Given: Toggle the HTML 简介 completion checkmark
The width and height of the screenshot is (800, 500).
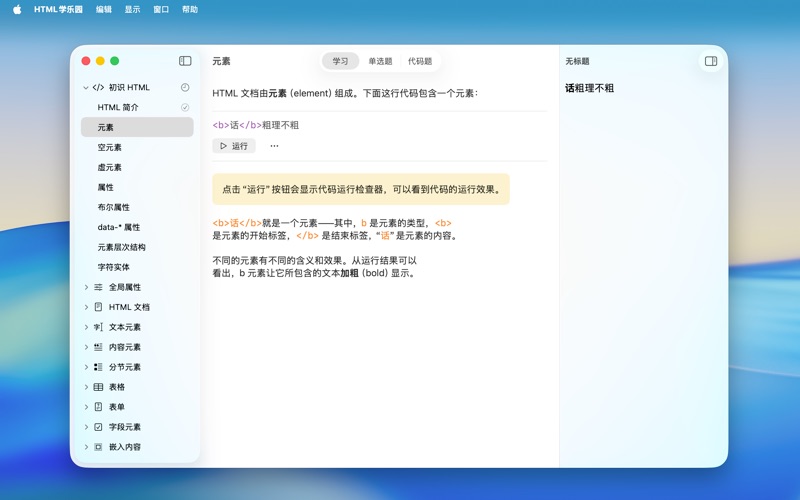Looking at the screenshot, I should [185, 107].
